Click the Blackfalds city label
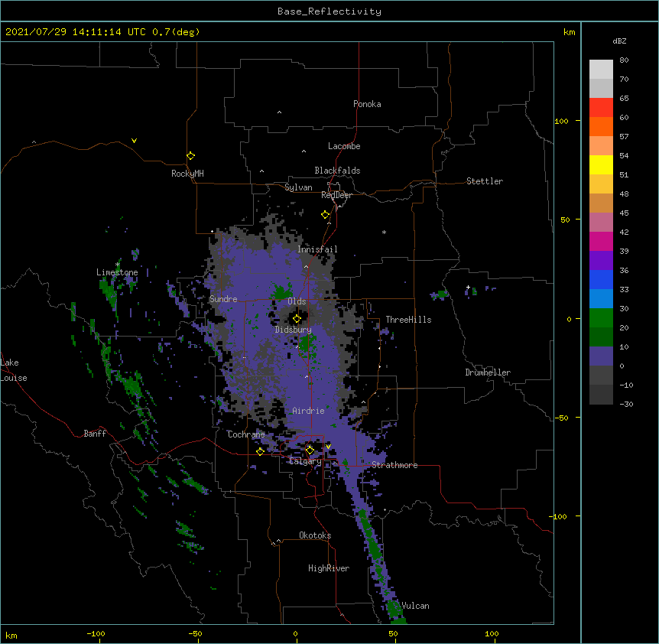The height and width of the screenshot is (644, 659). click(337, 171)
